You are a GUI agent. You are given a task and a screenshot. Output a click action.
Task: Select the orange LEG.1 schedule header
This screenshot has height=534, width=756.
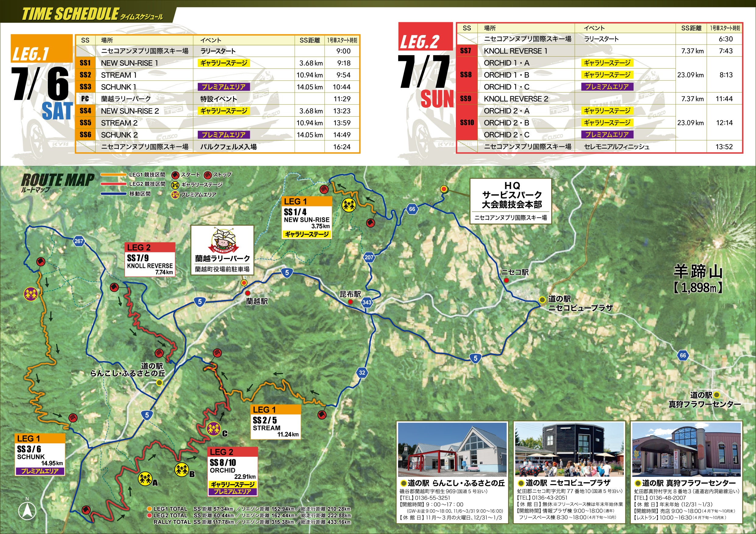tap(41, 48)
